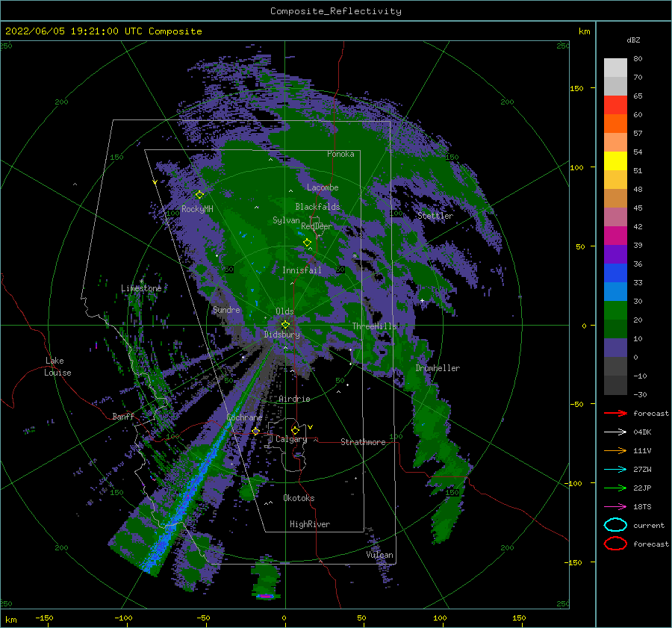This screenshot has height=628, width=672.
Task: Click the Drumheller label
Action: (438, 368)
